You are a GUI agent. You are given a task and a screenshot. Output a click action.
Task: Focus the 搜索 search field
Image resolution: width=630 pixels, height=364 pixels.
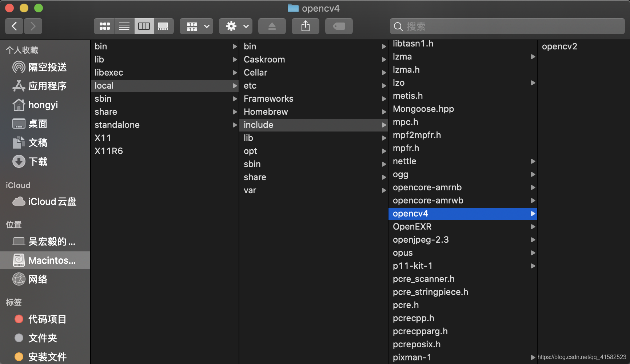tap(507, 26)
